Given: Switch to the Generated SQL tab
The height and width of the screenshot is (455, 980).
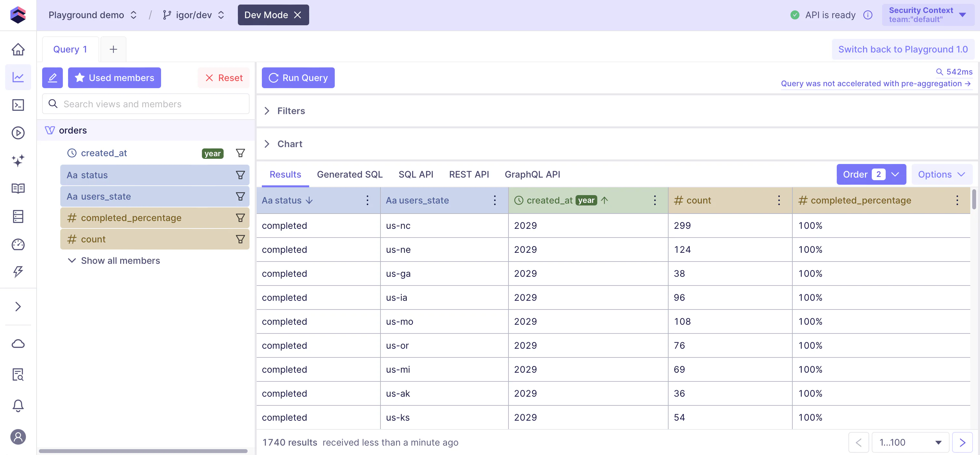Looking at the screenshot, I should [x=350, y=175].
